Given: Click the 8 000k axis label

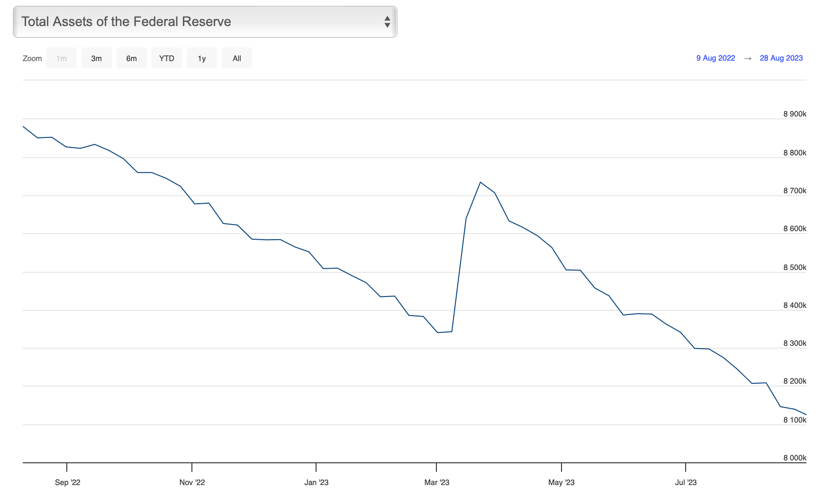Looking at the screenshot, I should click(x=795, y=458).
